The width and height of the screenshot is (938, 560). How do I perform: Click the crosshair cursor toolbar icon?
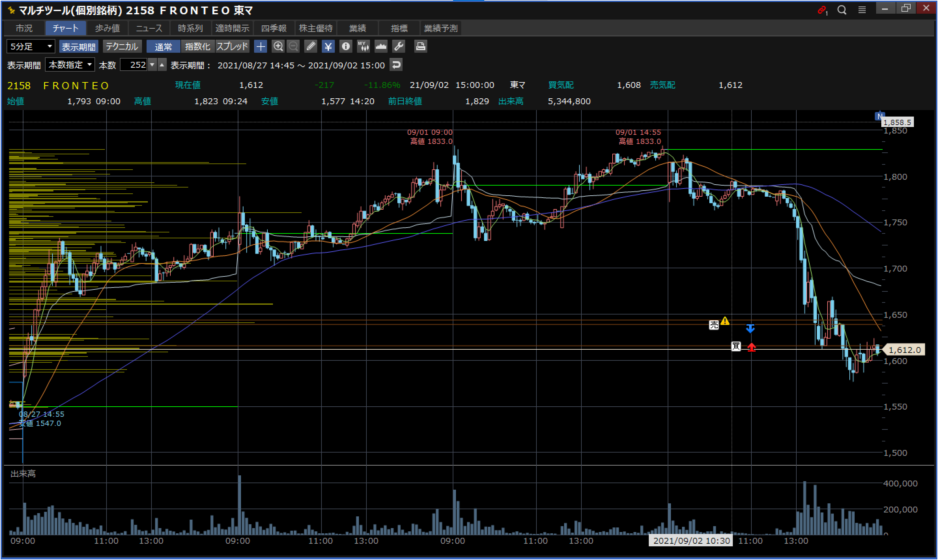click(x=261, y=47)
